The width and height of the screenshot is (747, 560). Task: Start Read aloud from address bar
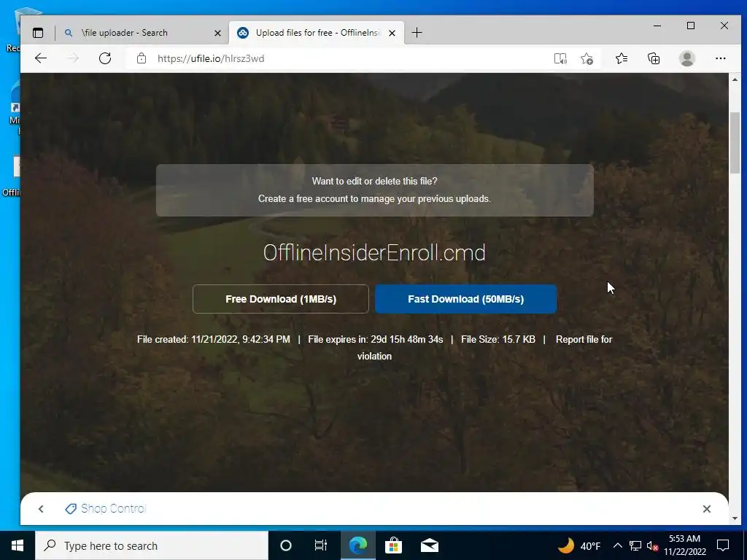(x=560, y=58)
